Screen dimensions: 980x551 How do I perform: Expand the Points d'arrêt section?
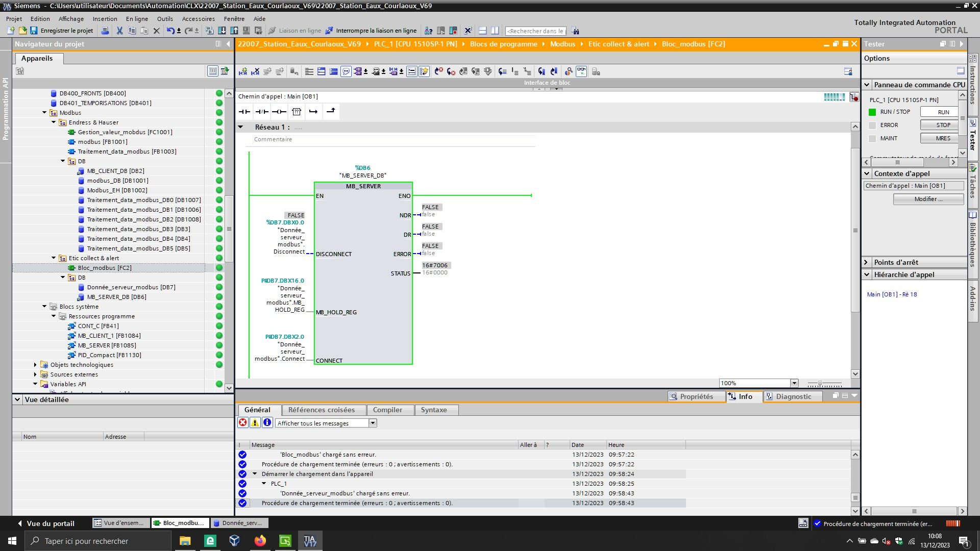point(866,262)
